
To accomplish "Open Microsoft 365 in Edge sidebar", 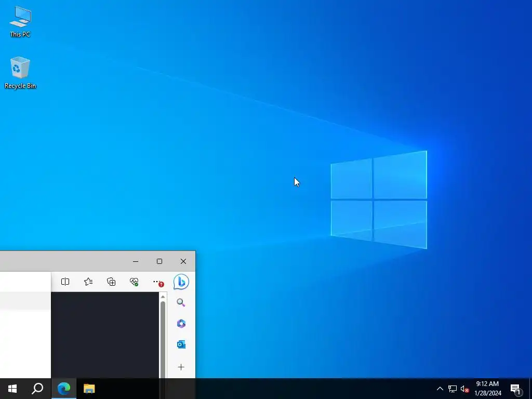I will click(x=181, y=323).
